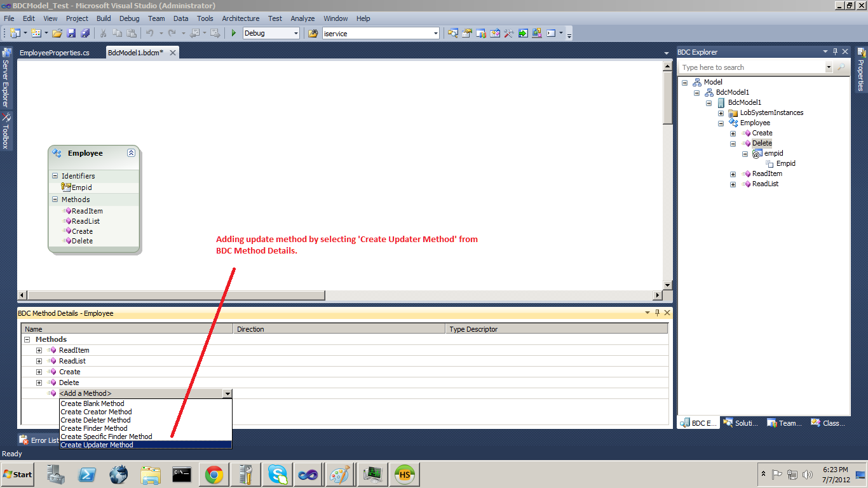
Task: Open the Build menu
Action: point(104,18)
